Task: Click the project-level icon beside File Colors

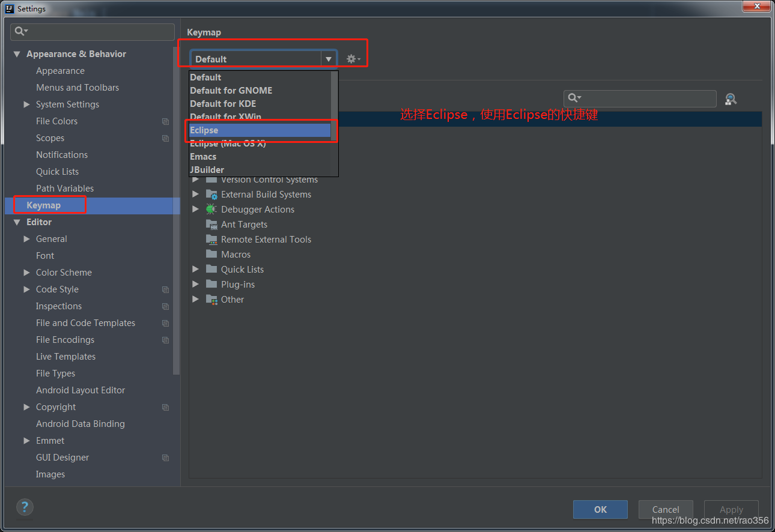Action: (x=166, y=121)
